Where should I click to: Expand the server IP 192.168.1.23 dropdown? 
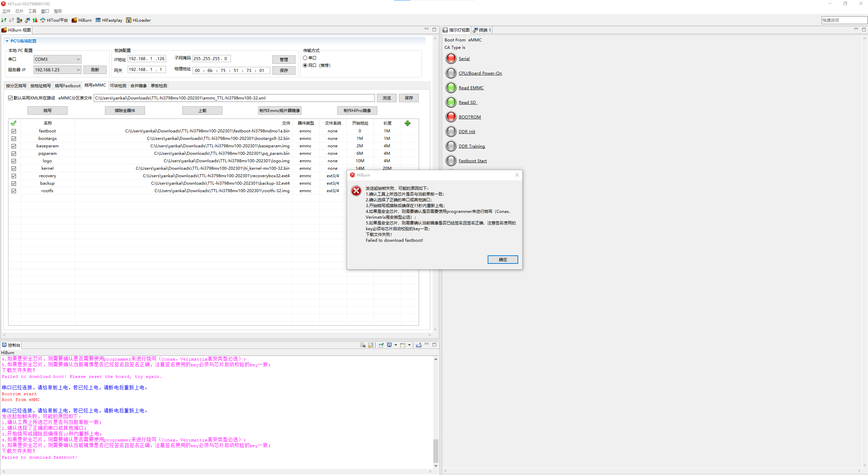(x=78, y=70)
